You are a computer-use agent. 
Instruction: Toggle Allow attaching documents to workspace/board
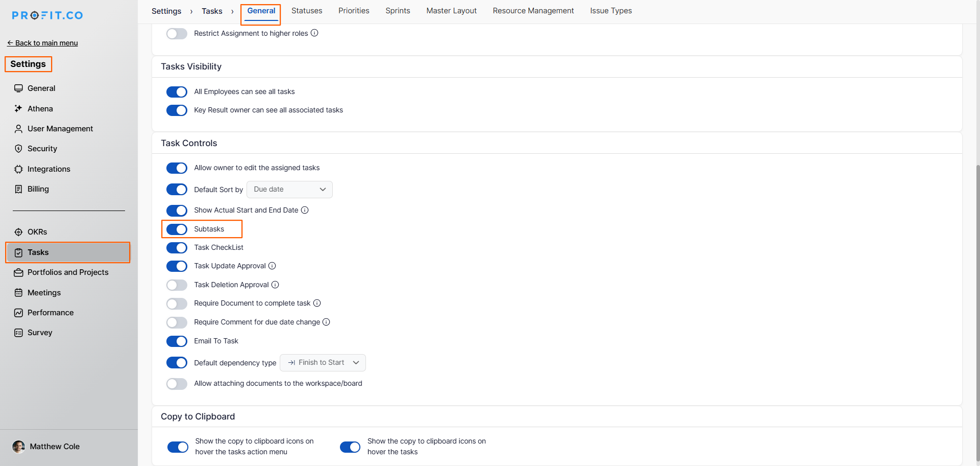(x=177, y=384)
